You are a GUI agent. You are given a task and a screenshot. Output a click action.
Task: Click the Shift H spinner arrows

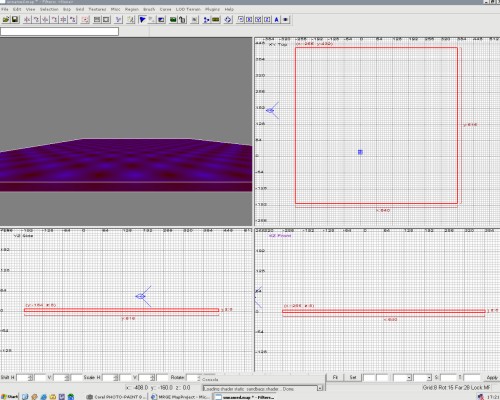[x=31, y=378]
